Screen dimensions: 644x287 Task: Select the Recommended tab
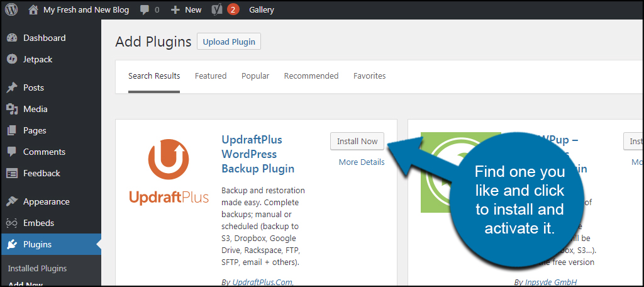(311, 76)
